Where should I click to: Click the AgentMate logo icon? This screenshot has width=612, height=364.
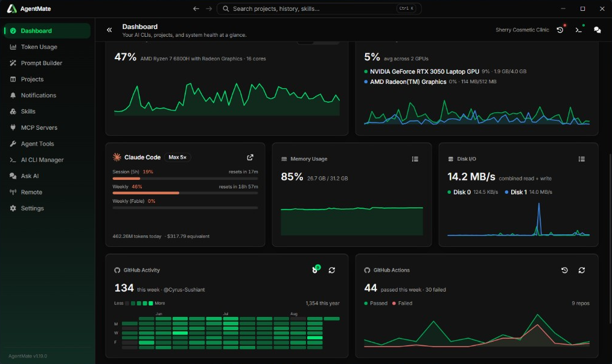tap(11, 8)
